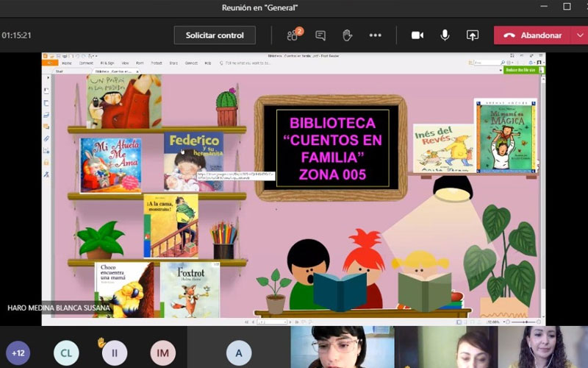Open the Foxit File tab
588x368 pixels.
click(x=50, y=63)
